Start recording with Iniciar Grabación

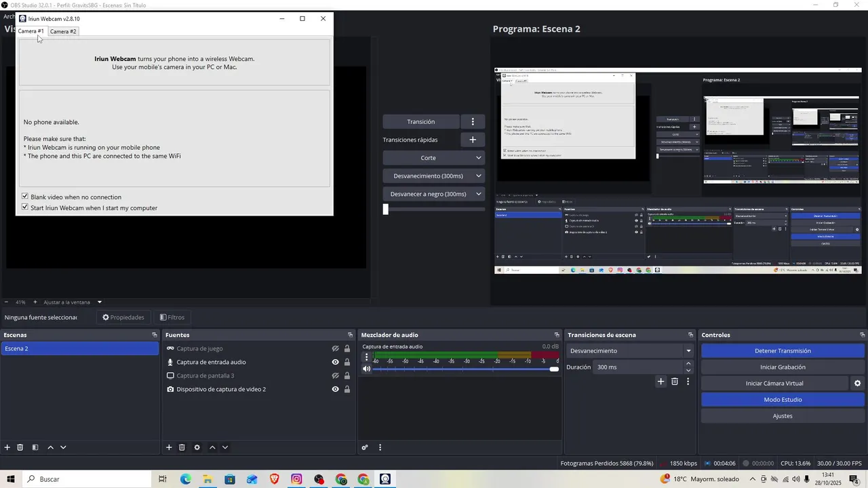point(783,367)
